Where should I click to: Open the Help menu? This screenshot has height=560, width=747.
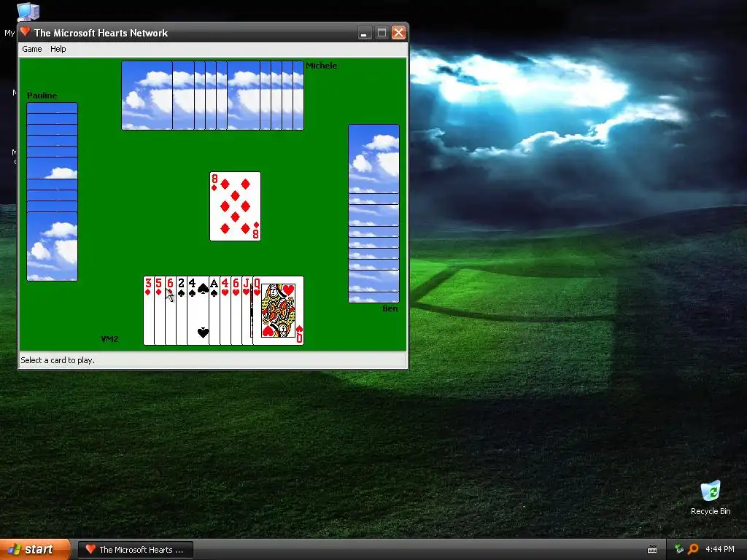click(58, 49)
